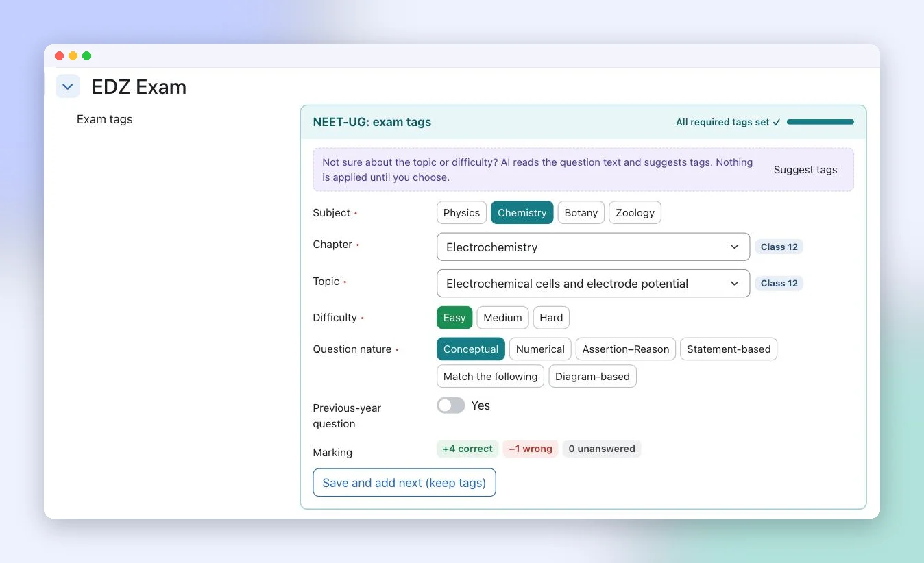
Task: Click the Marking field label
Action: pos(332,452)
